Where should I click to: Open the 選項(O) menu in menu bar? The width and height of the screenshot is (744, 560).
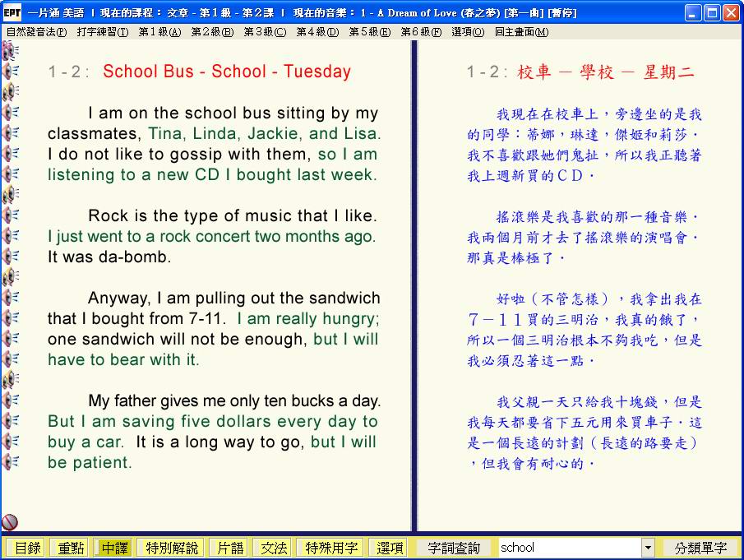(x=468, y=32)
